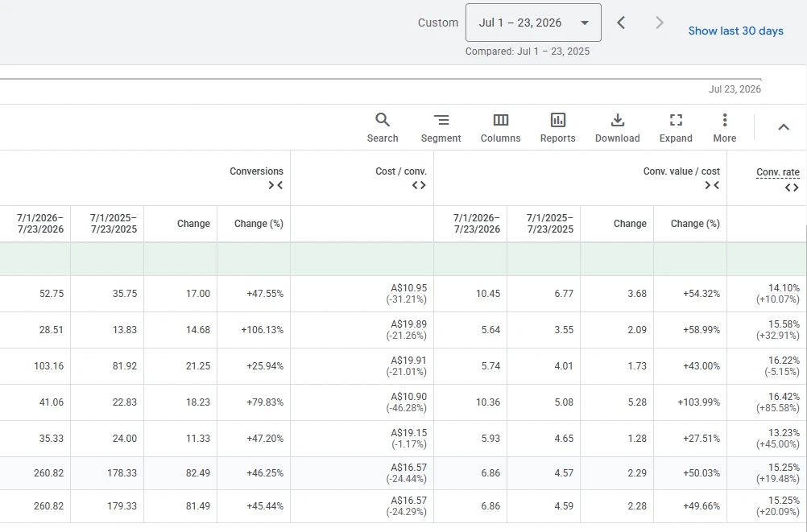807x532 pixels.
Task: Expand the table to full screen
Action: point(676,128)
